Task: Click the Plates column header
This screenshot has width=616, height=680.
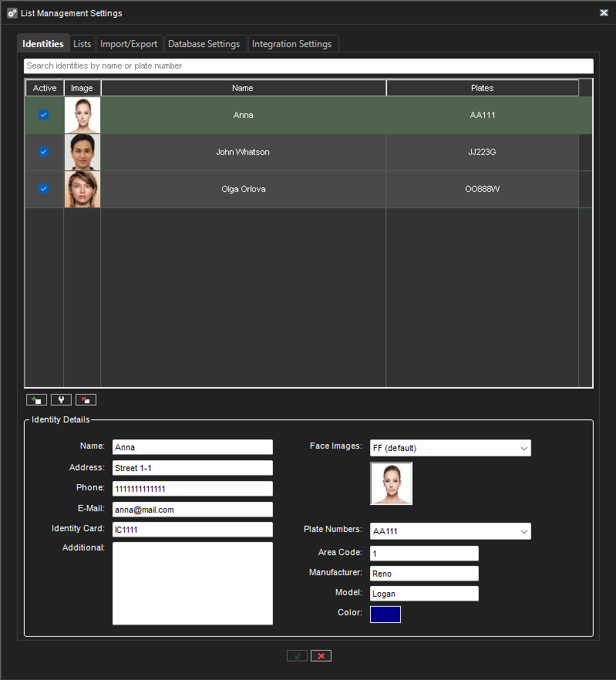Action: 482,88
